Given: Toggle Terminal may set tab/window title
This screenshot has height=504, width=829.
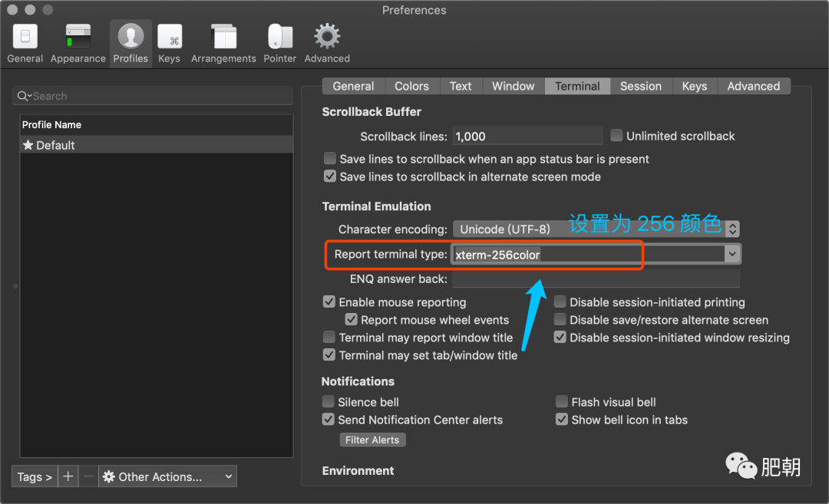Looking at the screenshot, I should tap(329, 354).
